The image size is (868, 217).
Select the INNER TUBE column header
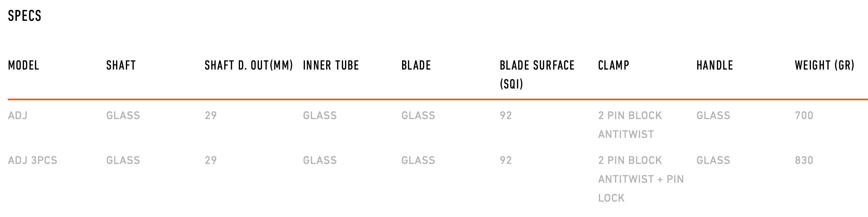pyautogui.click(x=331, y=65)
